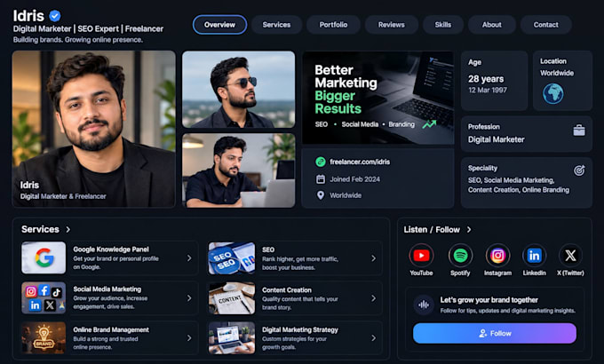Click the blue verified badge next to Idris
The height and width of the screenshot is (364, 604).
(55, 16)
